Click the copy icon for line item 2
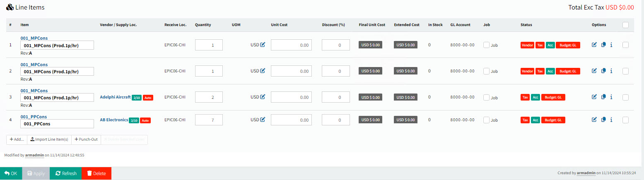This screenshot has height=180, width=644. (x=603, y=71)
